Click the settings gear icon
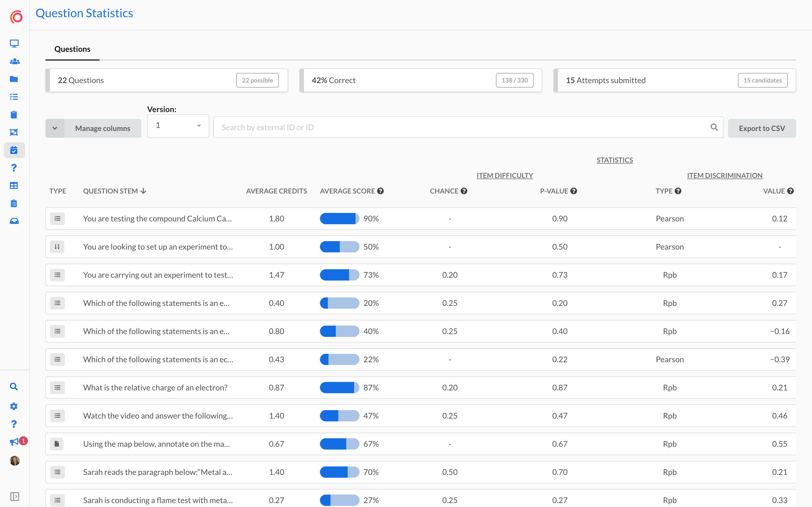 (x=14, y=406)
